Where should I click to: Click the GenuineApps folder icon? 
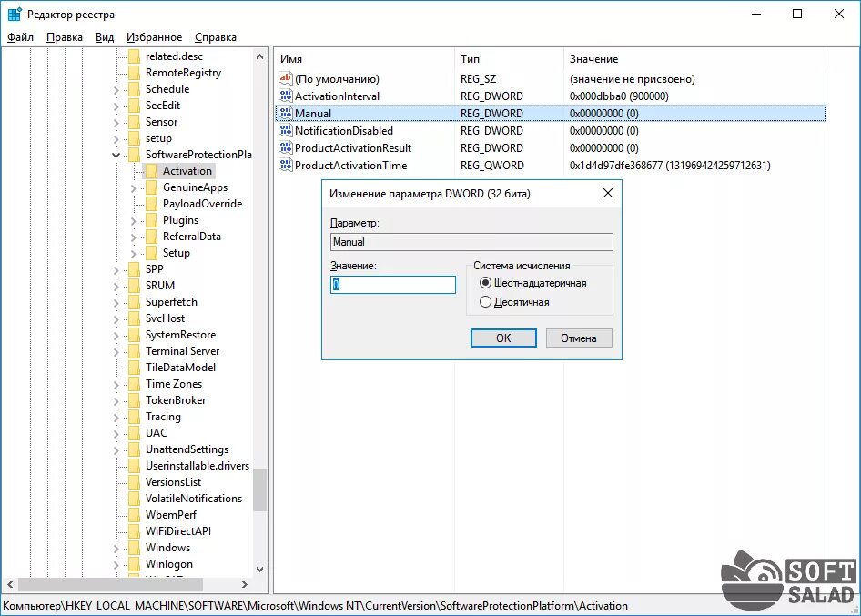(x=152, y=187)
